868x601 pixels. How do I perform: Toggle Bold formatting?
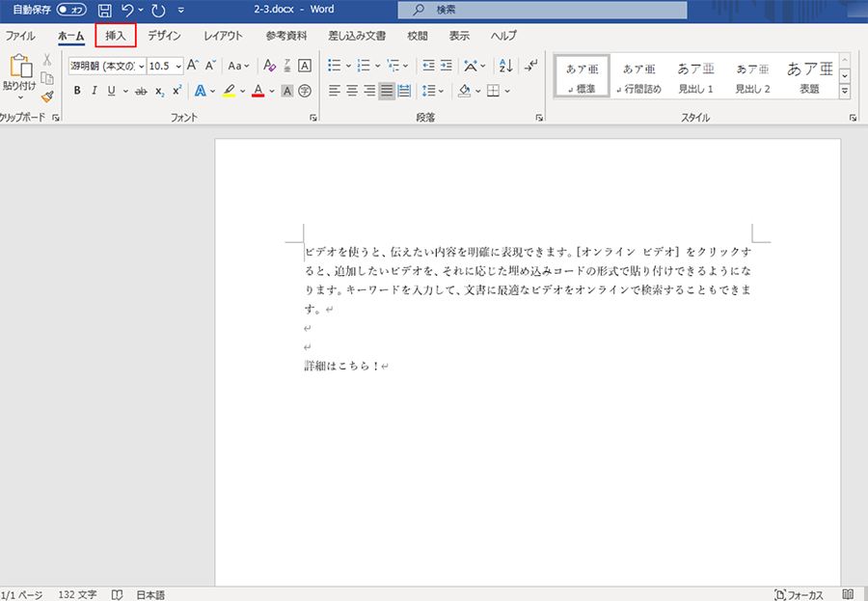pos(77,91)
